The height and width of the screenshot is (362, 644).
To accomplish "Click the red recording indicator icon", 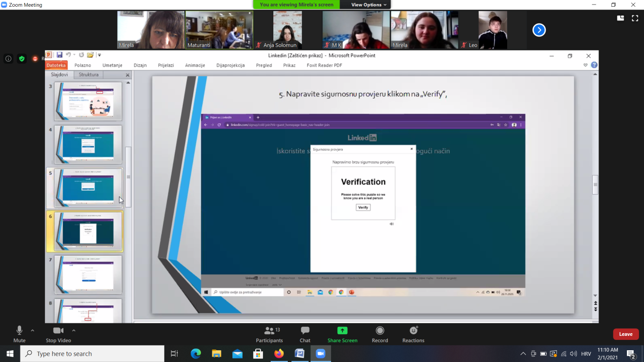I will click(35, 59).
